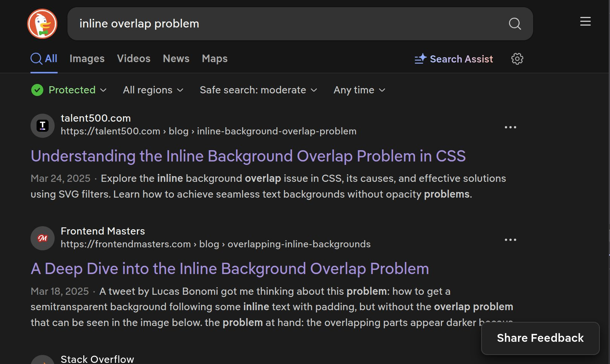Click the talent500.com site favicon

click(42, 125)
